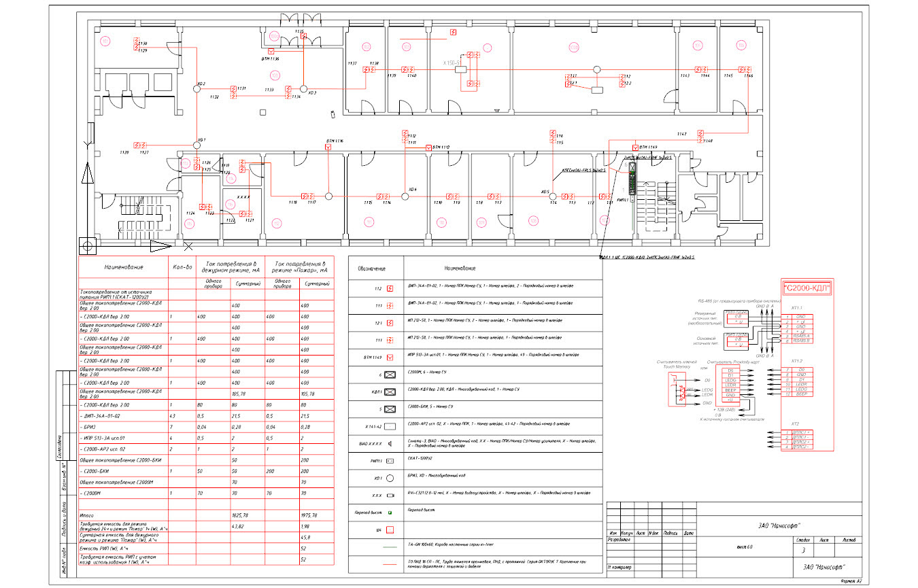
Task: Select the С2000-БКИ crossed-box symbol numbered 5
Action: 390,409
